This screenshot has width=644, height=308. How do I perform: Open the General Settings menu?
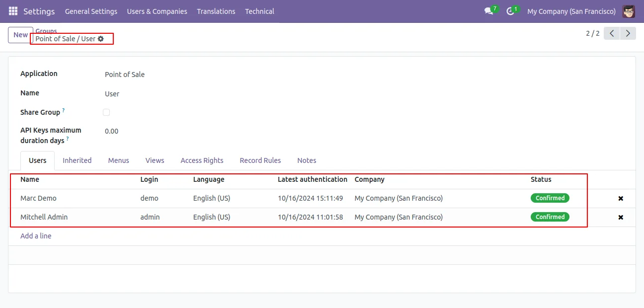[91, 11]
